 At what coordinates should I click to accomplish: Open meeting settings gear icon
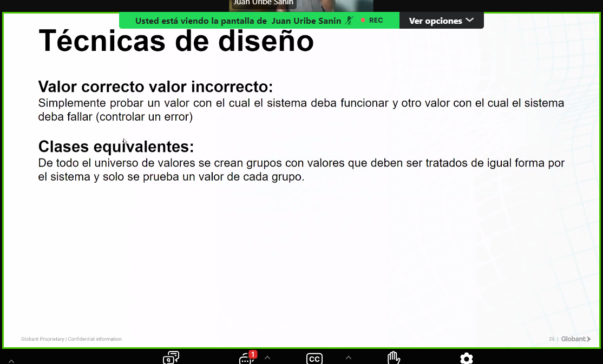click(466, 359)
